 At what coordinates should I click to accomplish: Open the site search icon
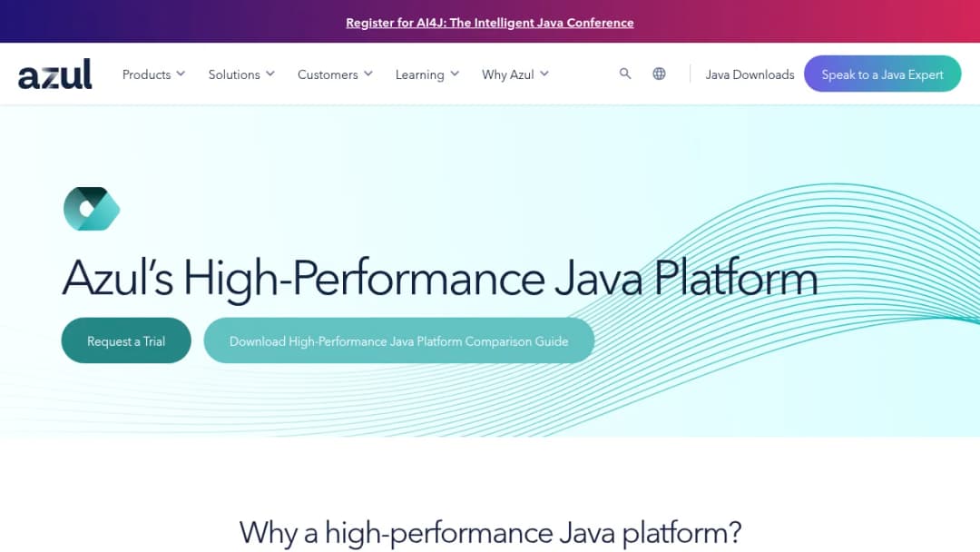pyautogui.click(x=625, y=74)
